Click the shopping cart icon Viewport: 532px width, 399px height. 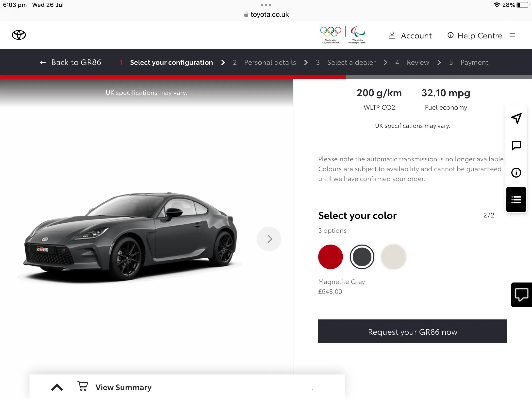[x=83, y=386]
